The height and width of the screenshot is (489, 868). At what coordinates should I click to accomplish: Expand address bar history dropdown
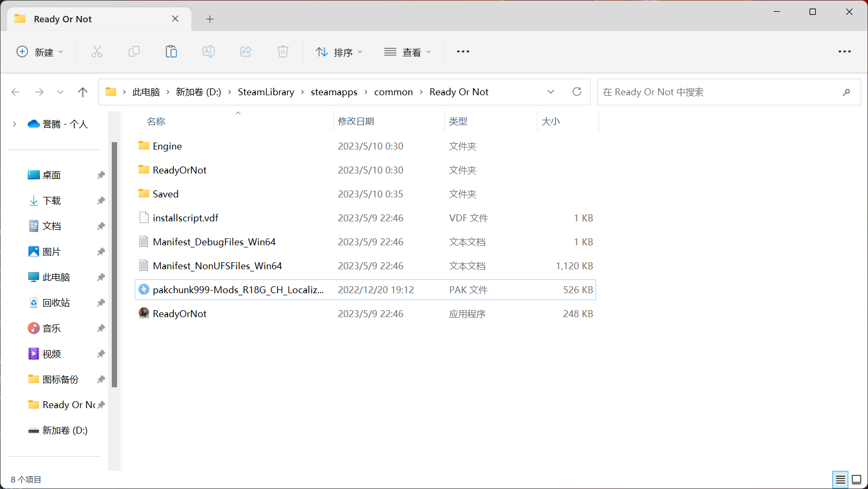click(551, 92)
